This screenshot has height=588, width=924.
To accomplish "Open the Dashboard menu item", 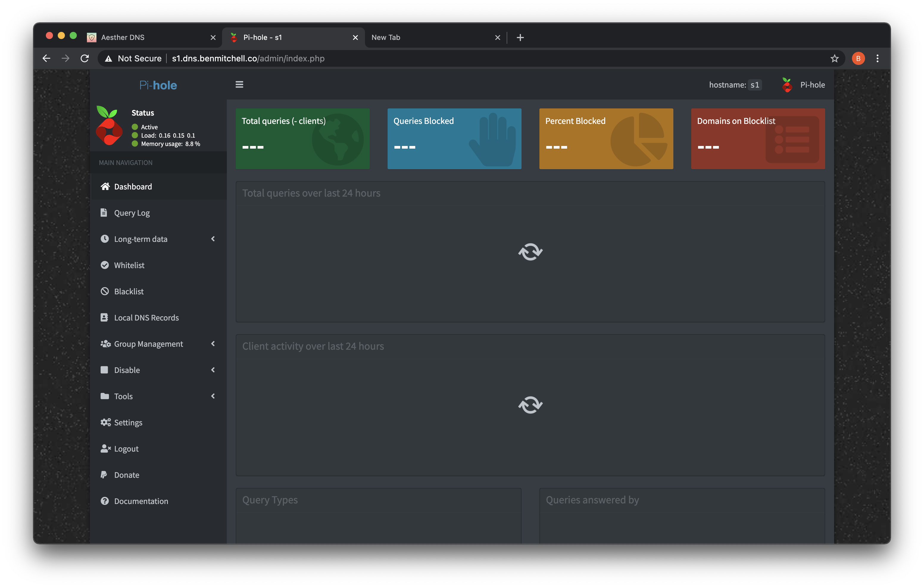I will click(158, 186).
